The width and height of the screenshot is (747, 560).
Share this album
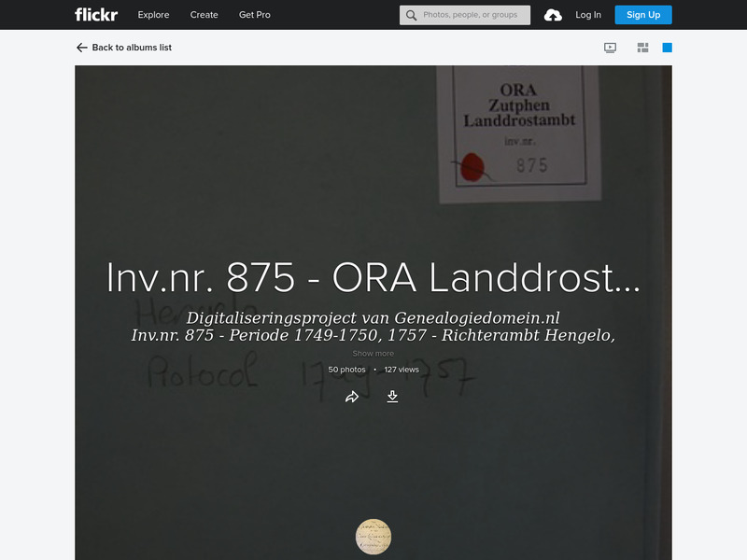tap(353, 397)
